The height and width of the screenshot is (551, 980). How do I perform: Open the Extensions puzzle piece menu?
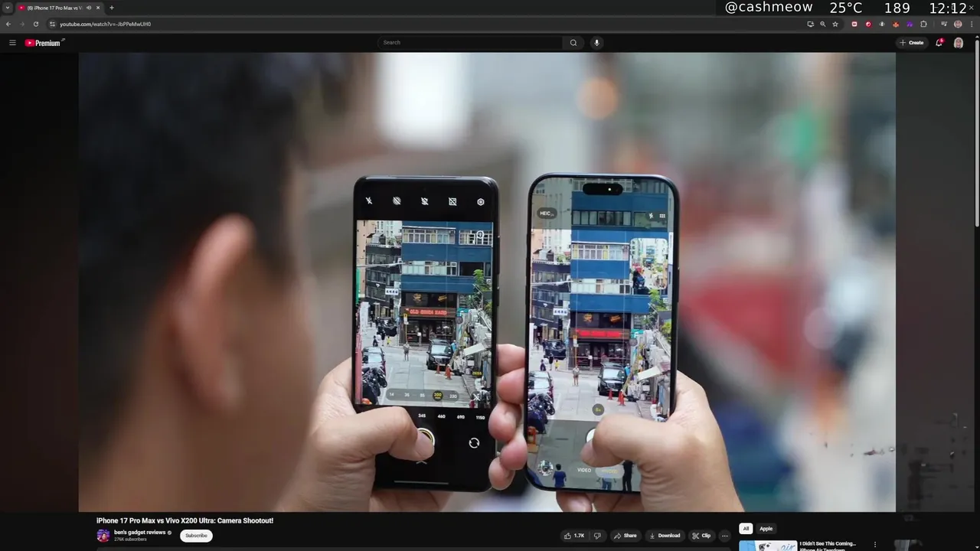923,24
